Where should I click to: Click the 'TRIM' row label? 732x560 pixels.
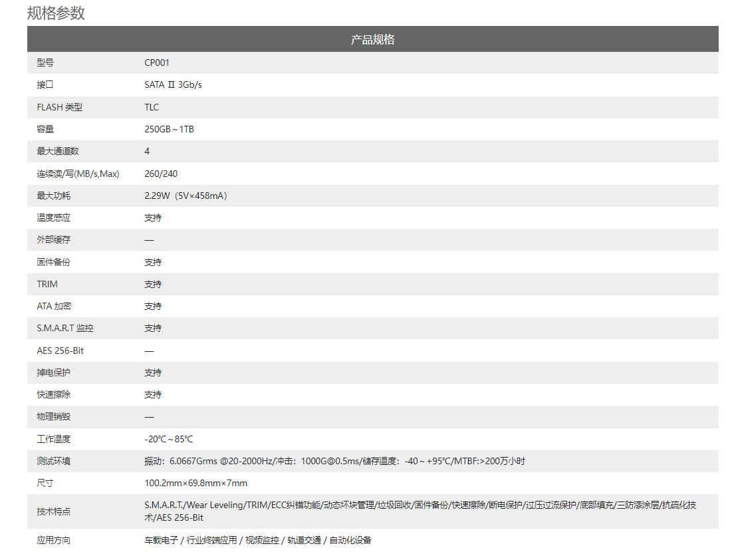pos(47,284)
